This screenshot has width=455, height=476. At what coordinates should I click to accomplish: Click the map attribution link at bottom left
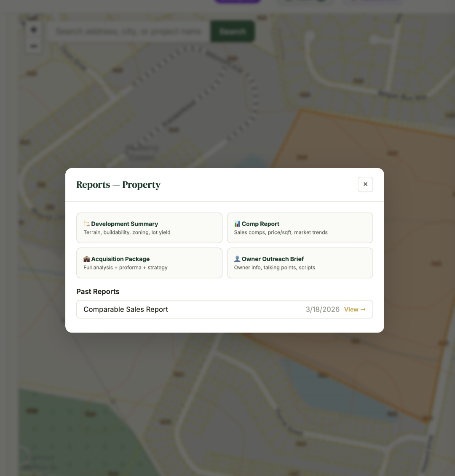(x=40, y=467)
